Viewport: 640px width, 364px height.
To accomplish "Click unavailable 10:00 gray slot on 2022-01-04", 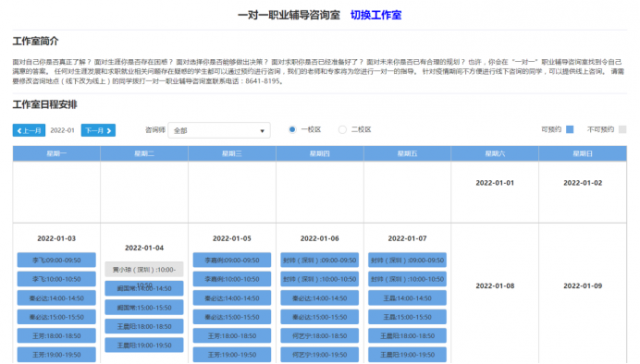I will pyautogui.click(x=144, y=269).
